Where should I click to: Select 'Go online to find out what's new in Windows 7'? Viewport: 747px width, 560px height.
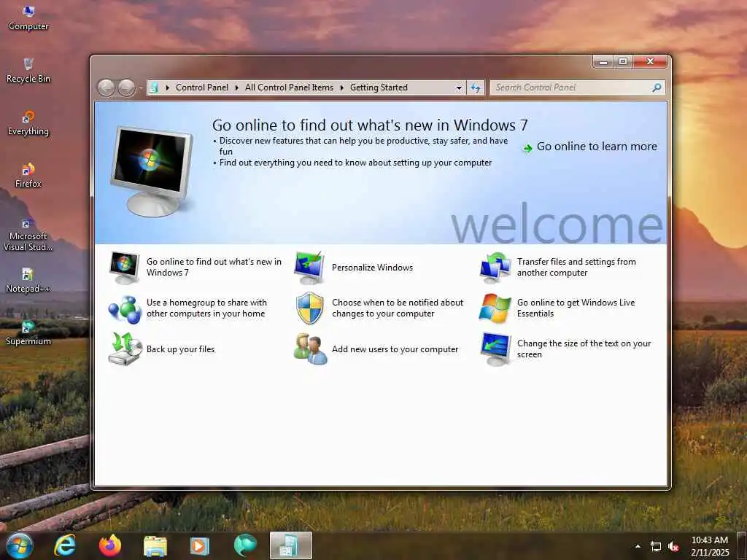214,267
